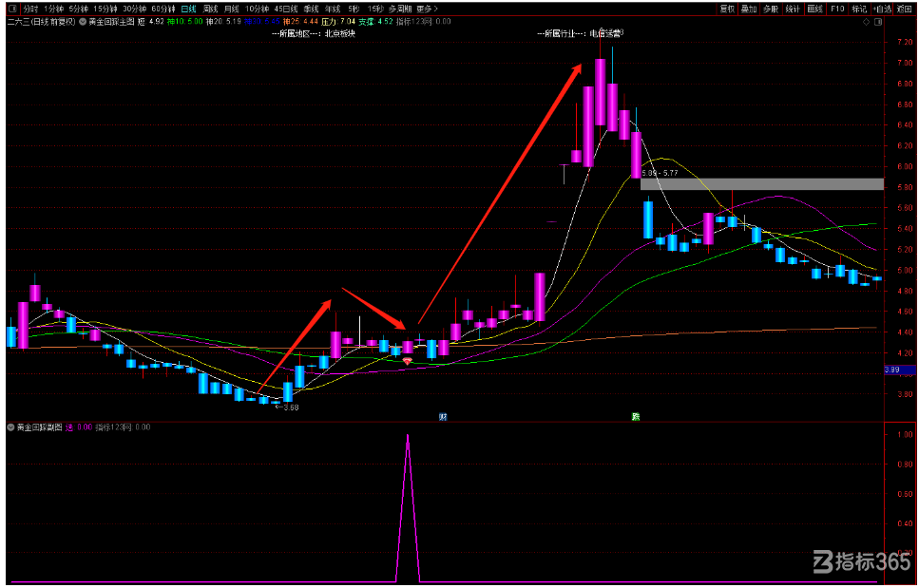Click the 1.00 sub-chart axis label
The image size is (919, 588).
coord(905,434)
